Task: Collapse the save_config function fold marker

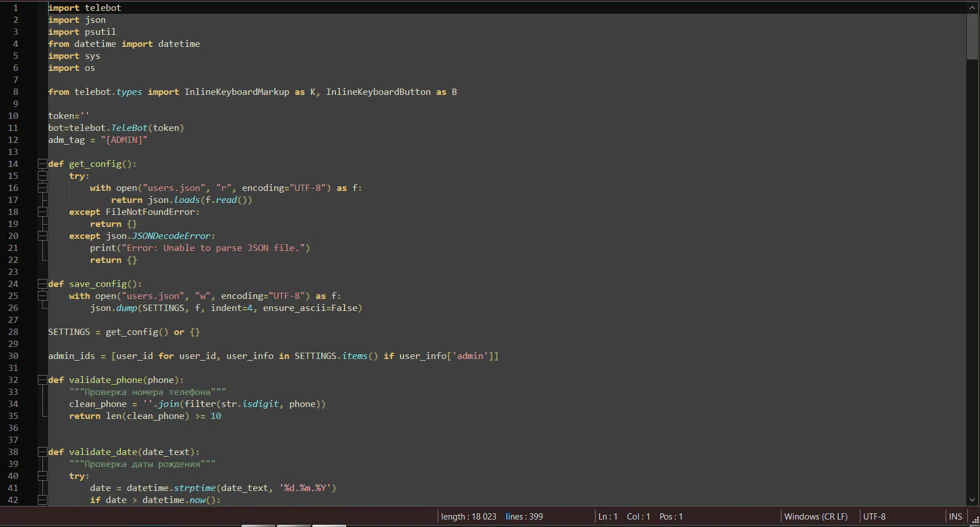Action: tap(42, 284)
